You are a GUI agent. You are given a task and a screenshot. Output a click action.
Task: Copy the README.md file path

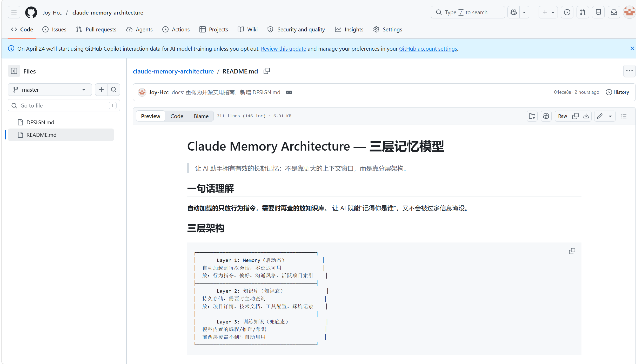(267, 71)
